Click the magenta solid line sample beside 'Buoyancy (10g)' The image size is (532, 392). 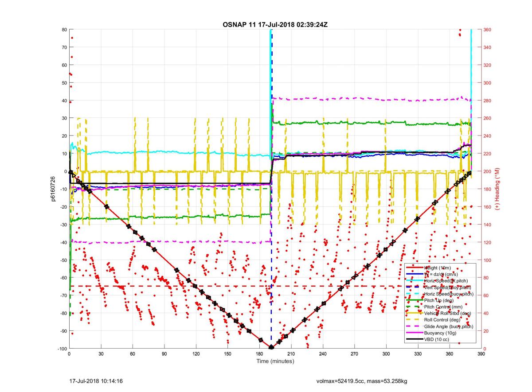[x=415, y=333]
